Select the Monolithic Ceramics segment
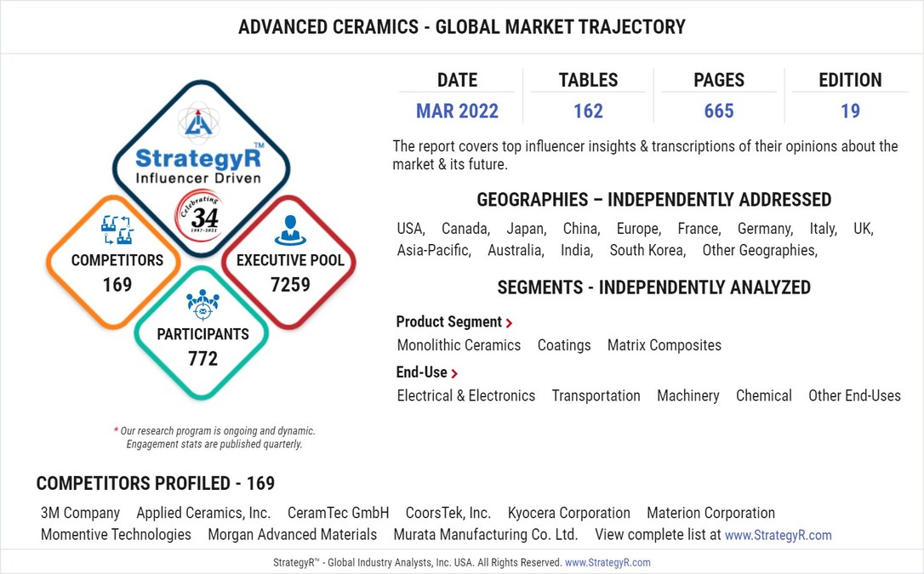This screenshot has height=574, width=924. tap(459, 345)
